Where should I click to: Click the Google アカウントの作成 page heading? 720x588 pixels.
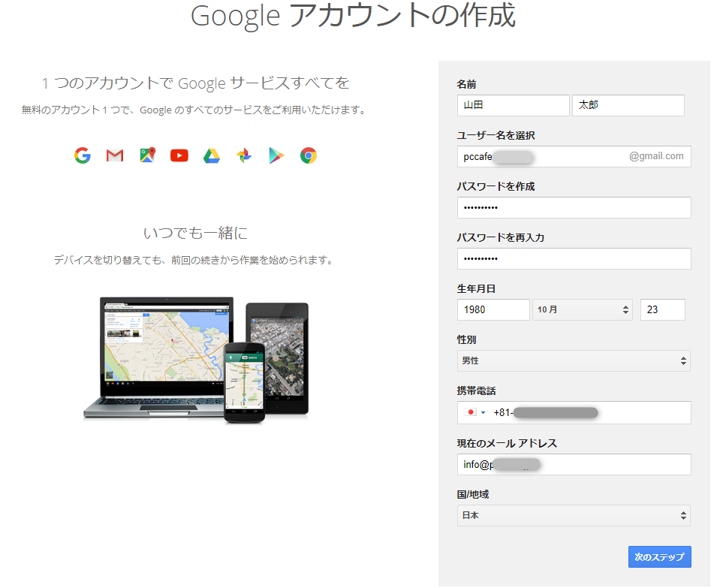pyautogui.click(x=353, y=16)
